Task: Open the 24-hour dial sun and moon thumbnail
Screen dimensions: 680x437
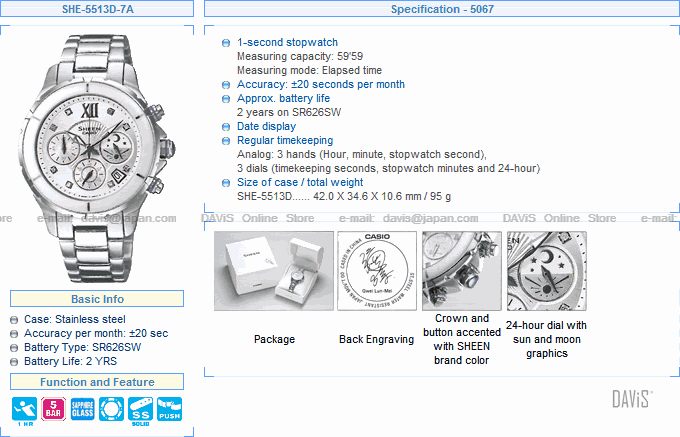Action: (x=546, y=271)
